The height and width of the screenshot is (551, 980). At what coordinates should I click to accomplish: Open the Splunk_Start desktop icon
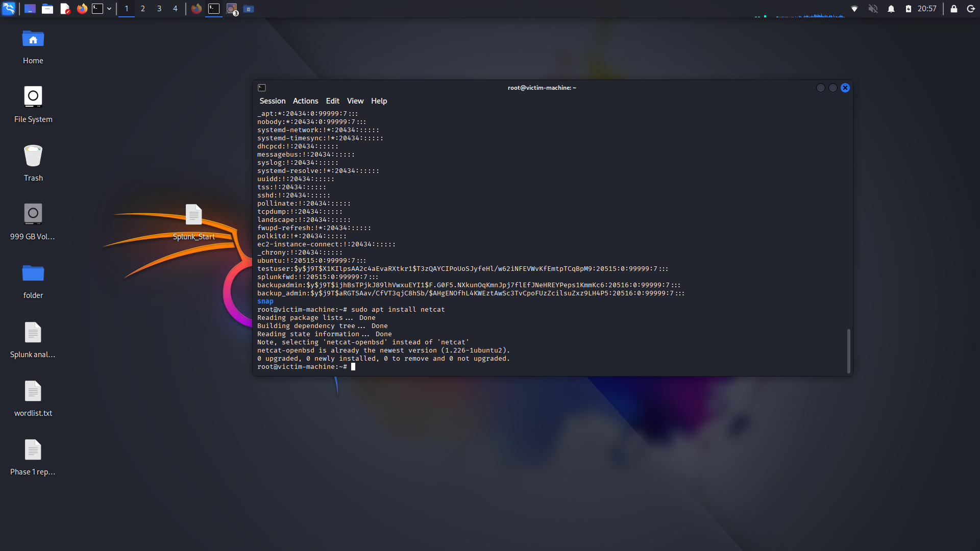click(193, 214)
